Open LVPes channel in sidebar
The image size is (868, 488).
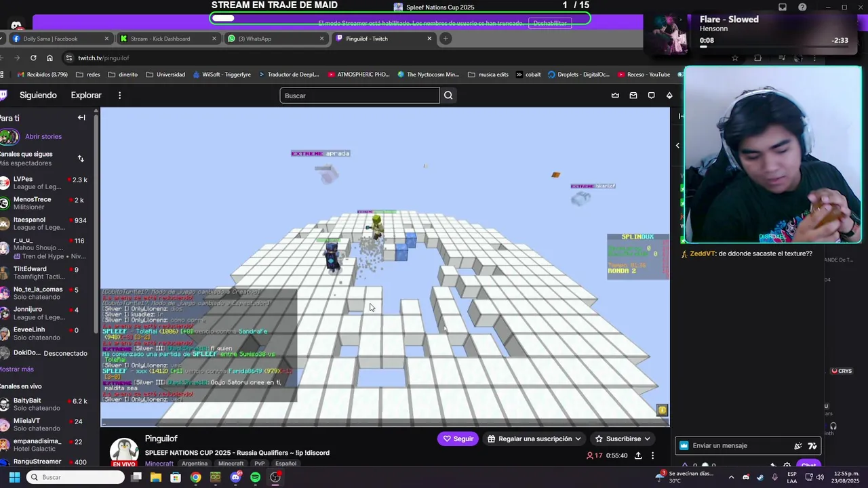click(44, 183)
